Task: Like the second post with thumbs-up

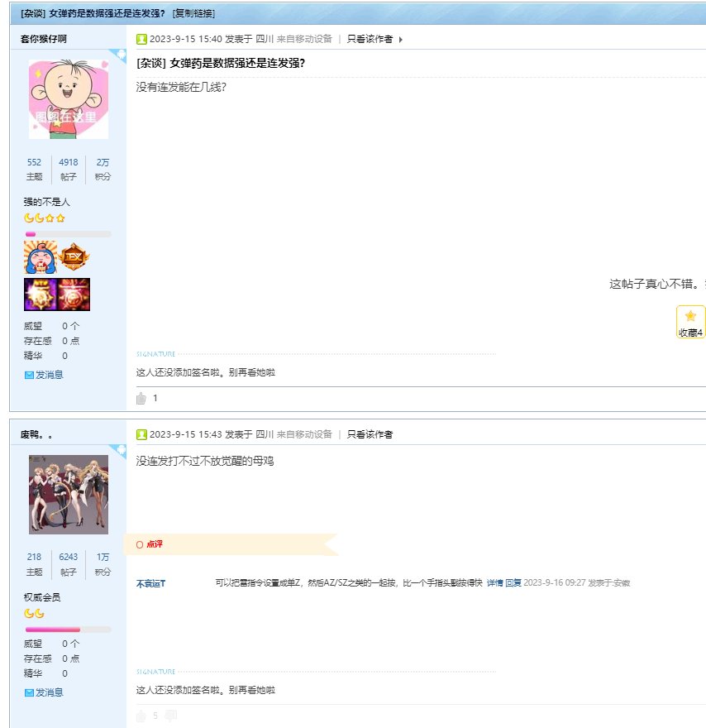Action: (141, 716)
